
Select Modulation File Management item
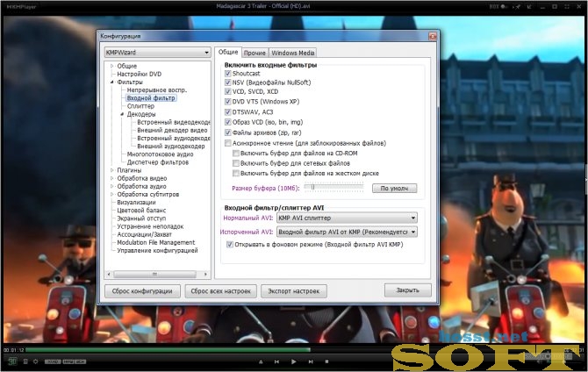click(156, 243)
